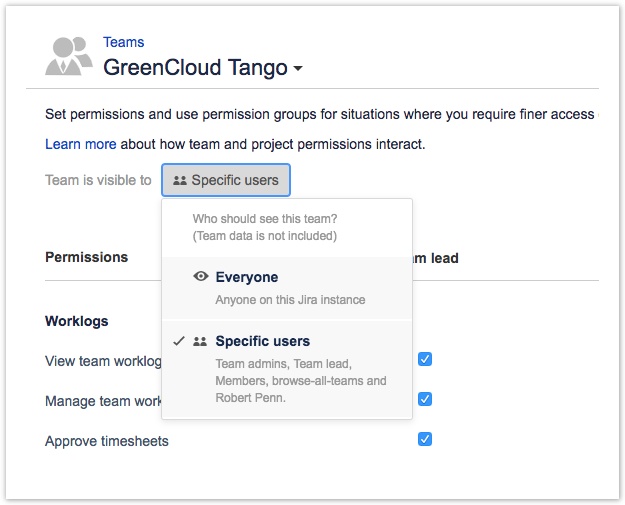This screenshot has width=625, height=505.
Task: Select Everyone from the visibility menu
Action: click(246, 277)
